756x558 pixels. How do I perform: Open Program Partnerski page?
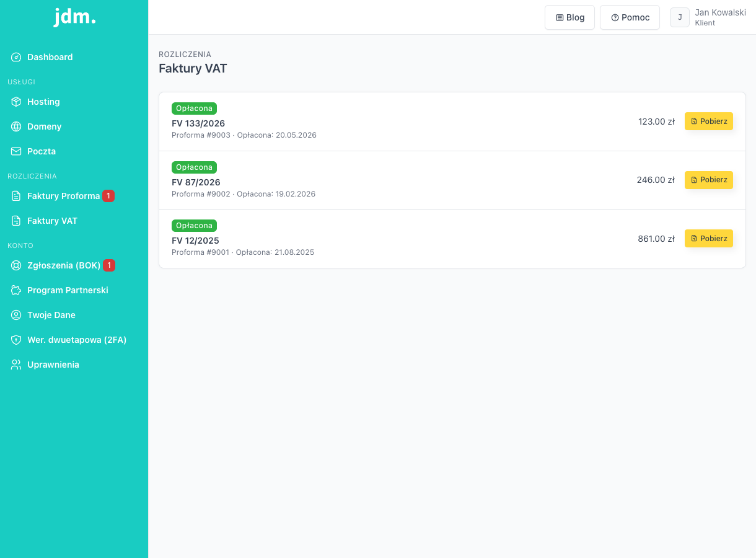tap(74, 290)
